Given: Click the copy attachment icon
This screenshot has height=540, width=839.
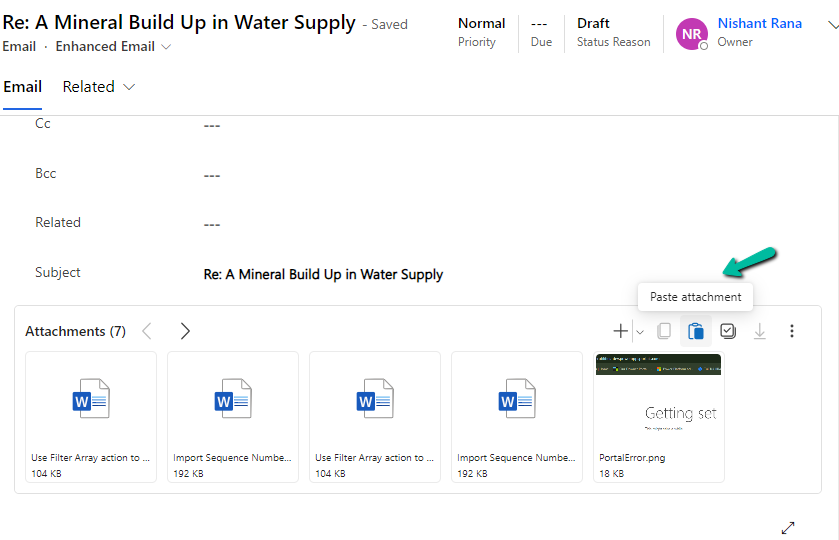Looking at the screenshot, I should pyautogui.click(x=663, y=331).
